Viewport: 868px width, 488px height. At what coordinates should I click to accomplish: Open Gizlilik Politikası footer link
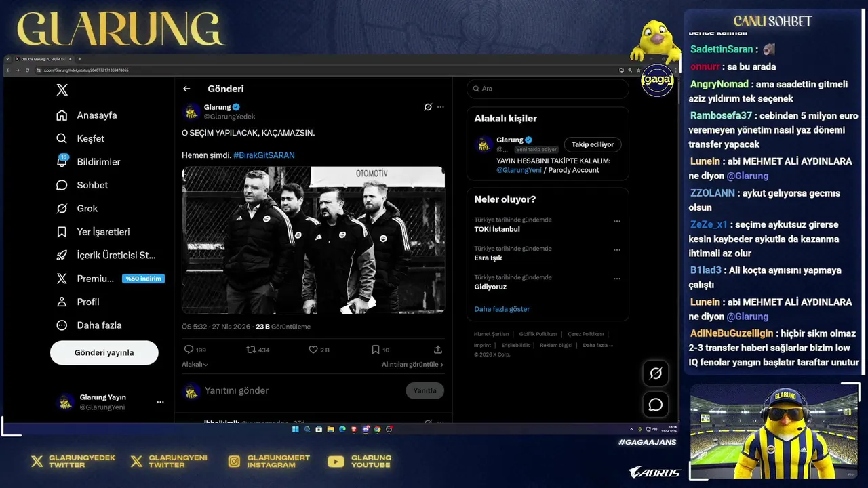click(538, 334)
